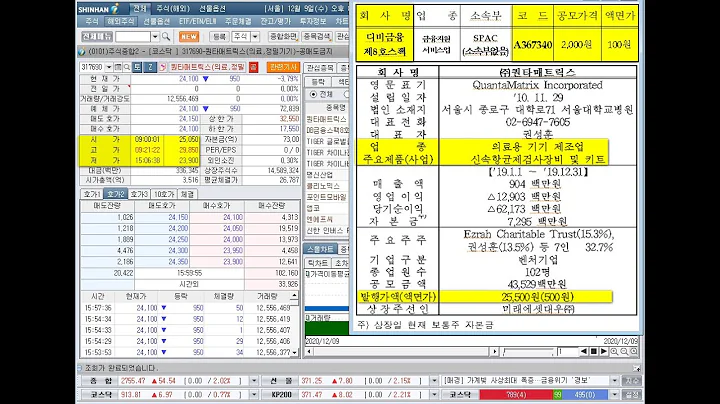Click the menu number input field
Screen dimensions: 720x404
(x=133, y=37)
